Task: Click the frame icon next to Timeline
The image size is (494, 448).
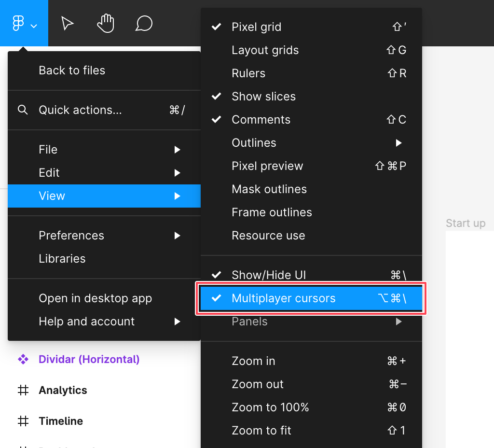Action: pyautogui.click(x=23, y=420)
